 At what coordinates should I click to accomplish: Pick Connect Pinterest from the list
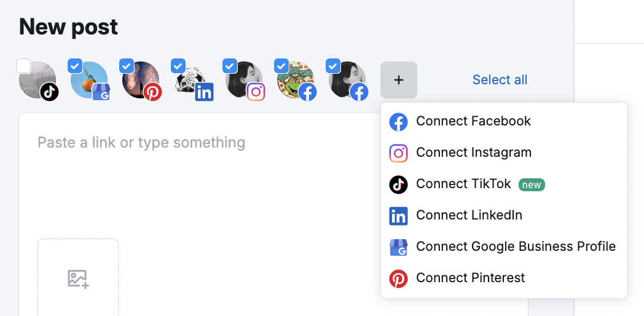coord(470,278)
